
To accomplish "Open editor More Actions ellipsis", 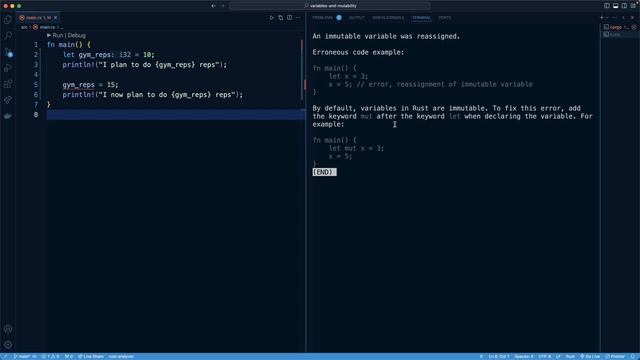I will [x=298, y=18].
